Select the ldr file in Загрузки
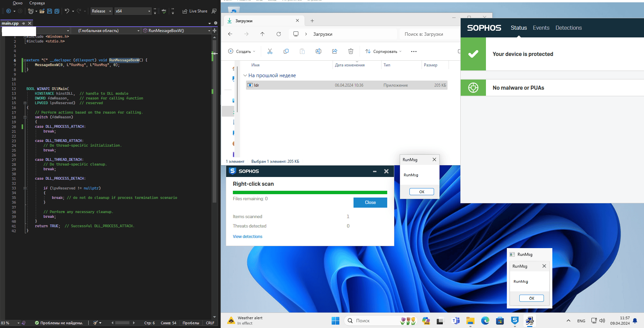The width and height of the screenshot is (644, 328). click(347, 85)
